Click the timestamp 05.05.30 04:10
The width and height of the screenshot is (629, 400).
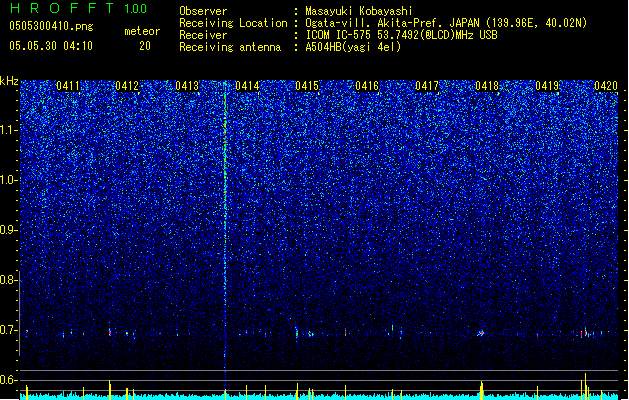click(51, 46)
